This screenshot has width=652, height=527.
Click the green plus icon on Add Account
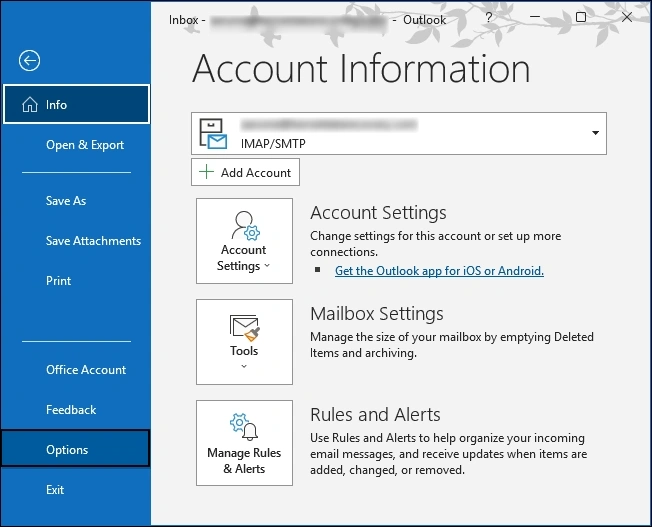pos(206,172)
